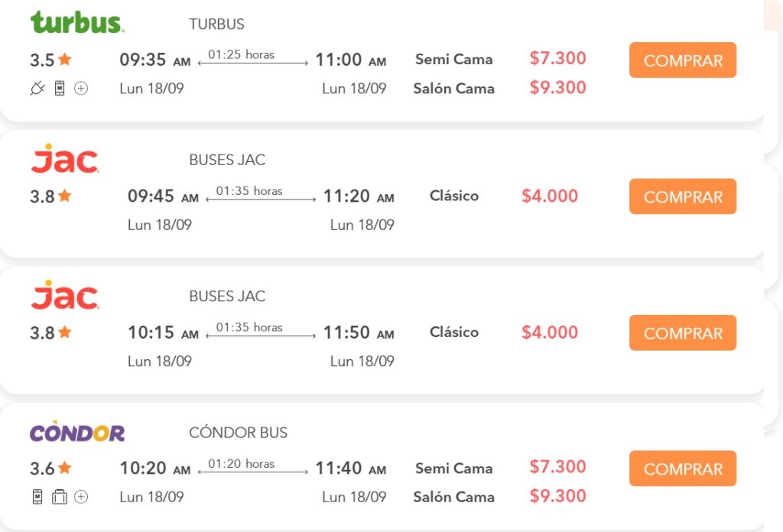This screenshot has height=532, width=783.
Task: Purchase the Cóndor Bus 10:20 AM trip
Action: [683, 469]
